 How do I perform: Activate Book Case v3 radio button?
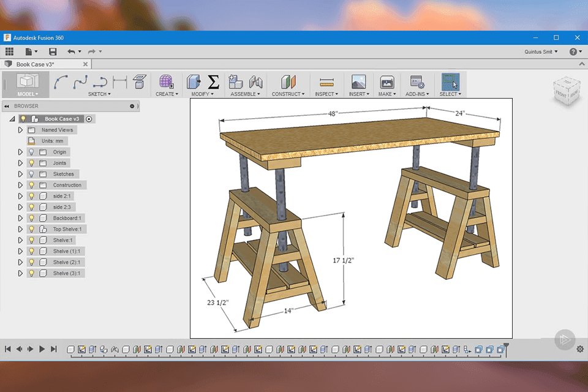point(89,119)
